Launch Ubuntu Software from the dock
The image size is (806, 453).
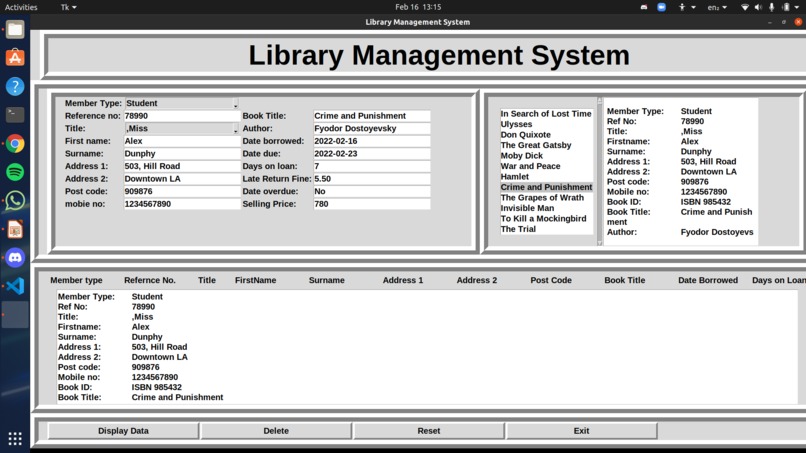(x=15, y=58)
